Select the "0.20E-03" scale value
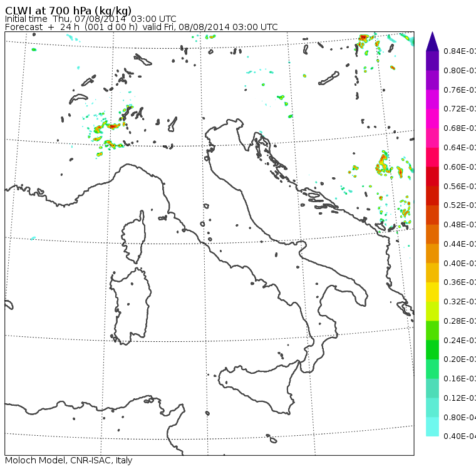This screenshot has height=469, width=476. pyautogui.click(x=460, y=359)
